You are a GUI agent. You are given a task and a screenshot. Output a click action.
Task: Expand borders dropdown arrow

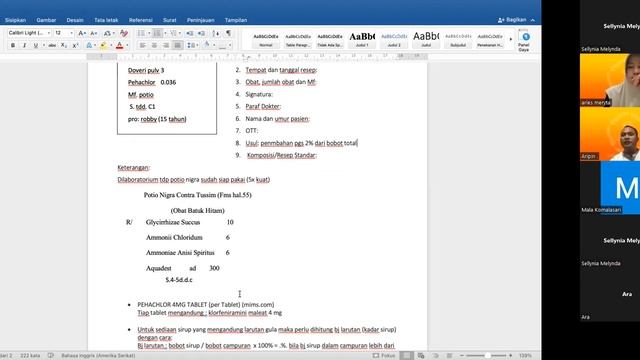pos(230,45)
